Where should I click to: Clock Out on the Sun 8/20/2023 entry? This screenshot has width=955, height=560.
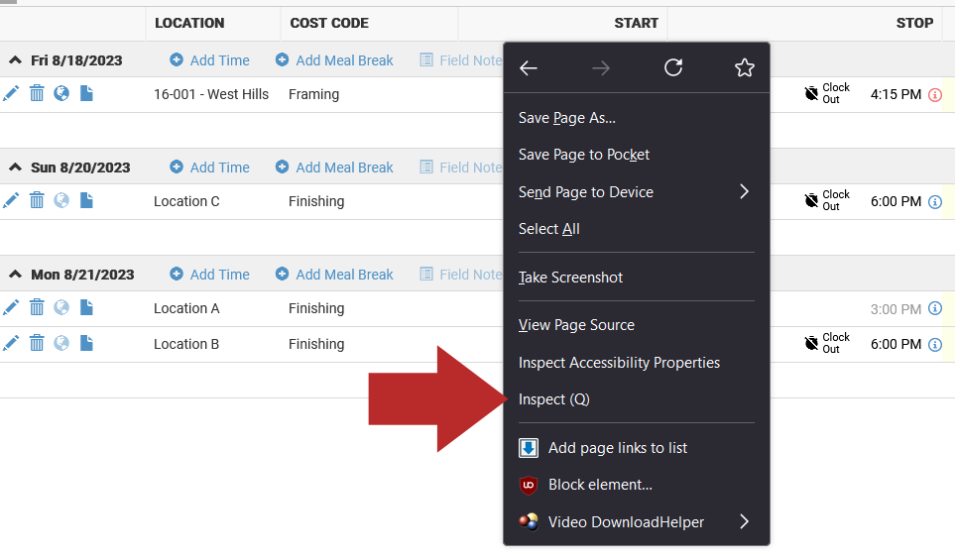[x=827, y=201]
